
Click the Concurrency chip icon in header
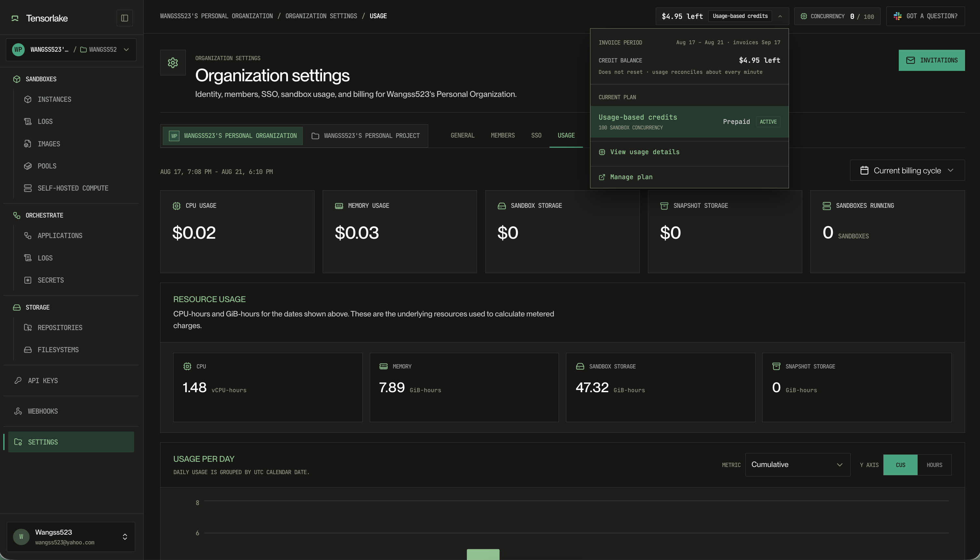(803, 16)
